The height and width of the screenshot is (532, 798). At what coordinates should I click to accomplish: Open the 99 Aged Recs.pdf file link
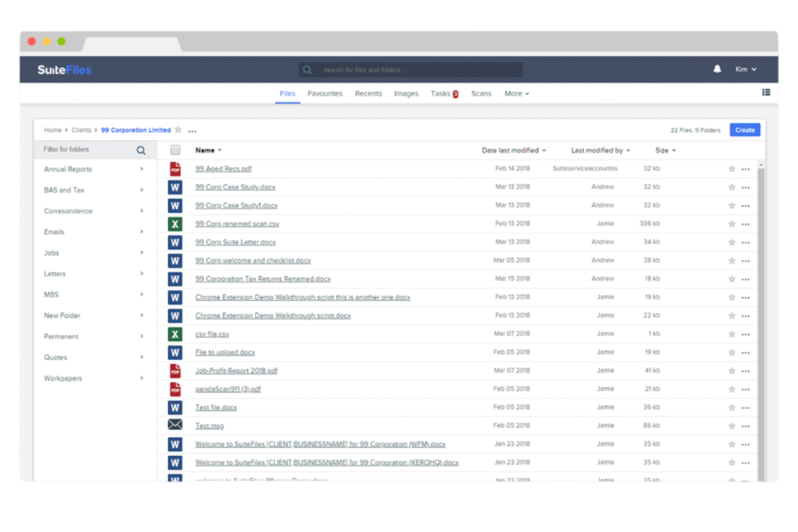coord(223,169)
